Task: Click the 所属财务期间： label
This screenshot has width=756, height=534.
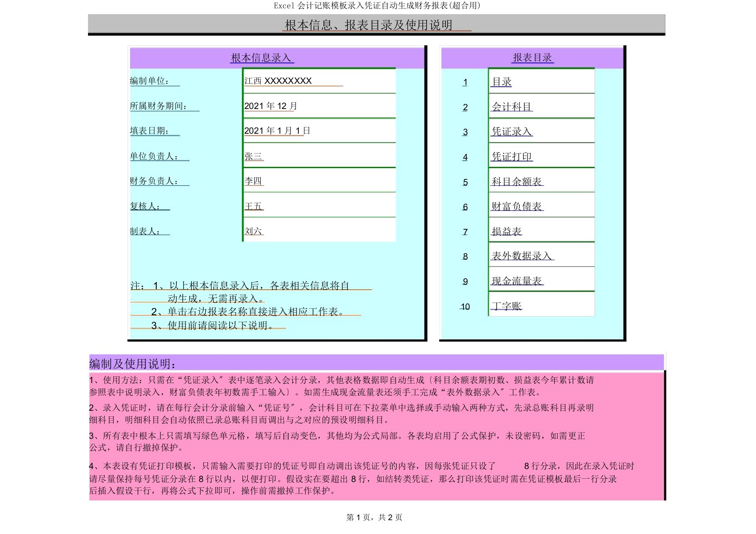Action: click(158, 106)
